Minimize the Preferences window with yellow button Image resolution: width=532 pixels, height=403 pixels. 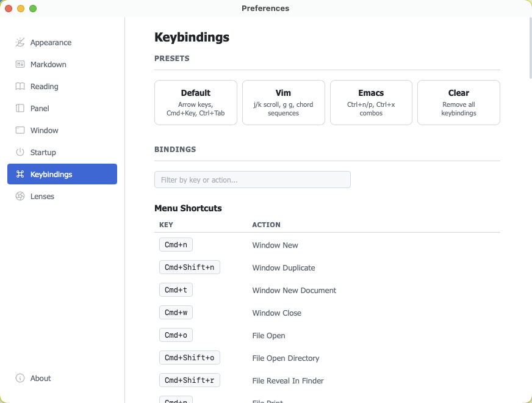21,9
